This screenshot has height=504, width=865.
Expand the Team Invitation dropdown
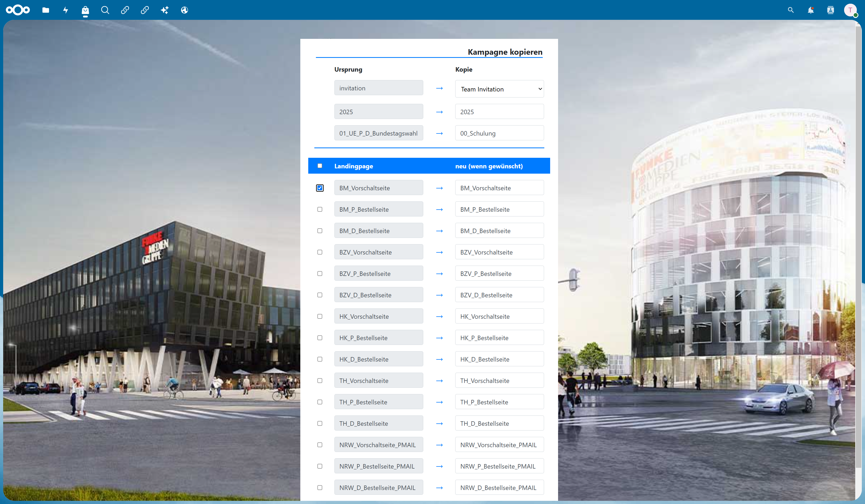click(499, 89)
